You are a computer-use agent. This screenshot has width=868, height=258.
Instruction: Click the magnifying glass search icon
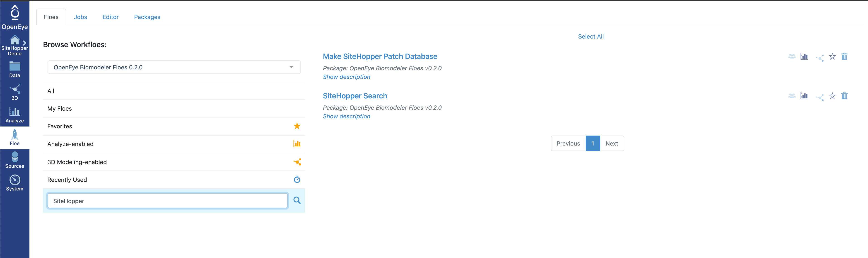297,200
